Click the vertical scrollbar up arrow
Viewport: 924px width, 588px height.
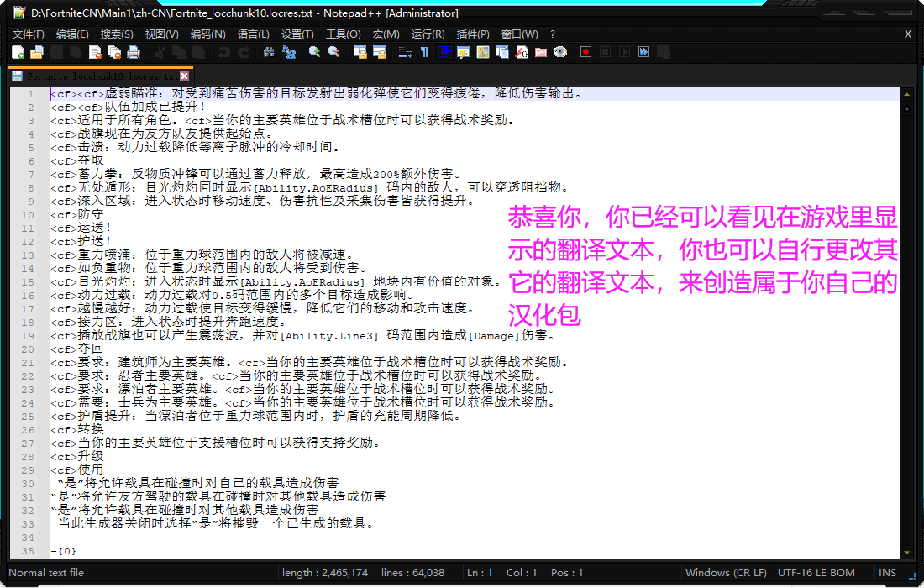click(906, 94)
